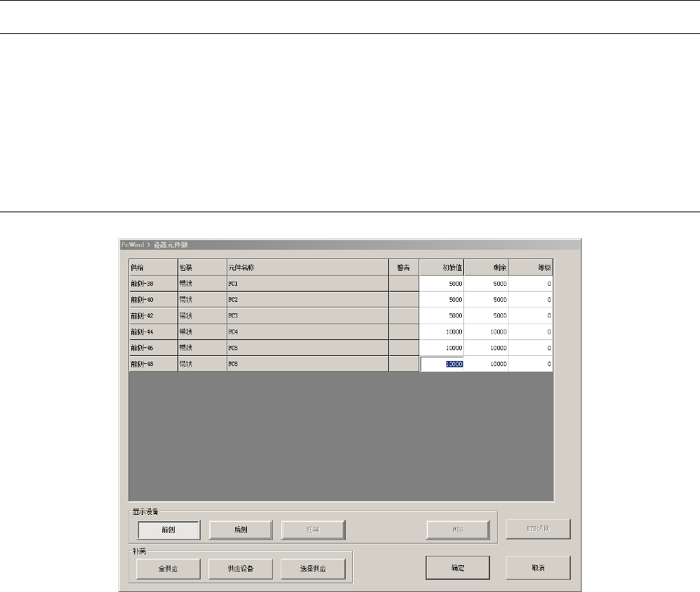Click the MTS button
Viewport: 700px width, 592px height.
[x=458, y=530]
